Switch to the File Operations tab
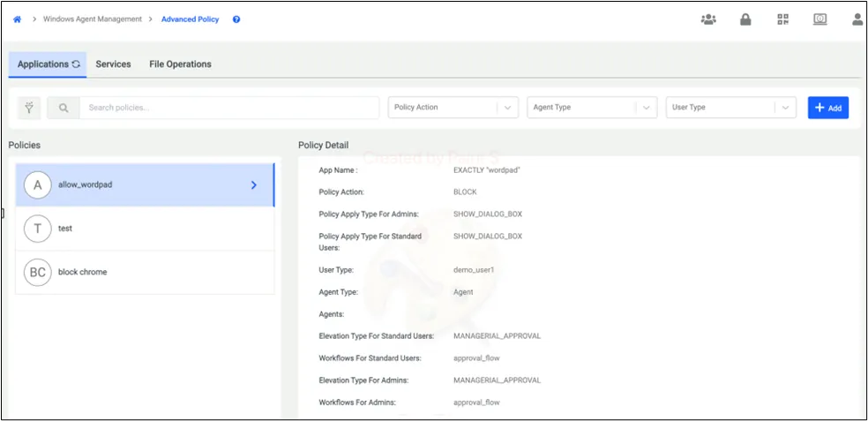 [x=181, y=64]
